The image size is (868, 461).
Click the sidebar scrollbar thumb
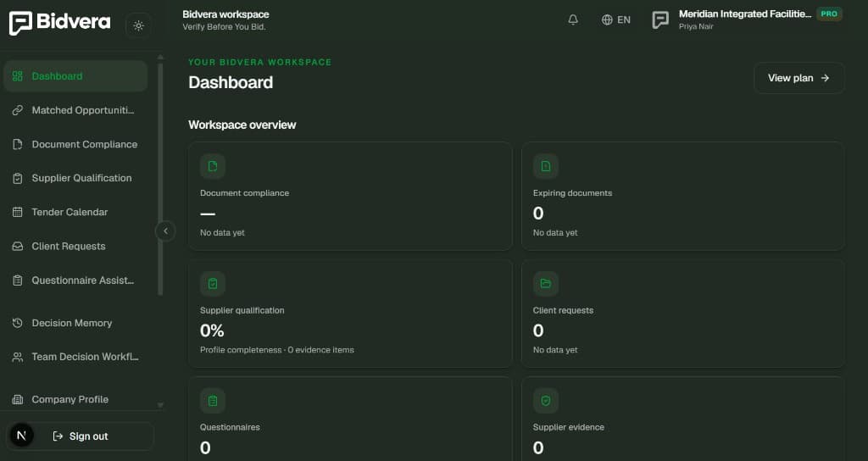[x=160, y=179]
